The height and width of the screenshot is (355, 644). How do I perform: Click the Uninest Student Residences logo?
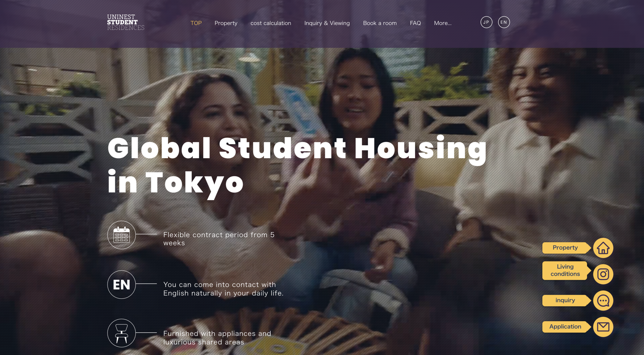point(126,22)
